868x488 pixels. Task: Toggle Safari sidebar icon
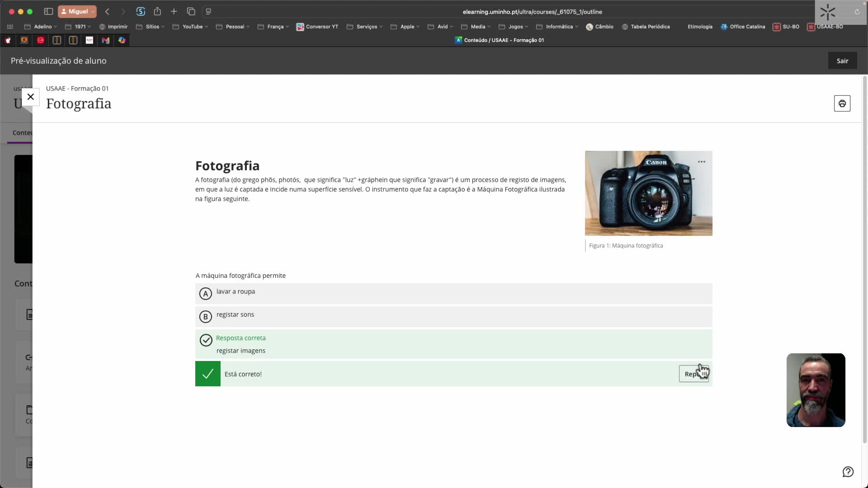click(x=48, y=11)
